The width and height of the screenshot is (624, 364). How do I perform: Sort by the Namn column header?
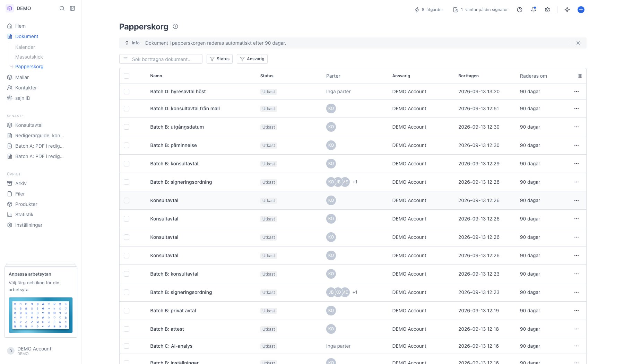156,76
